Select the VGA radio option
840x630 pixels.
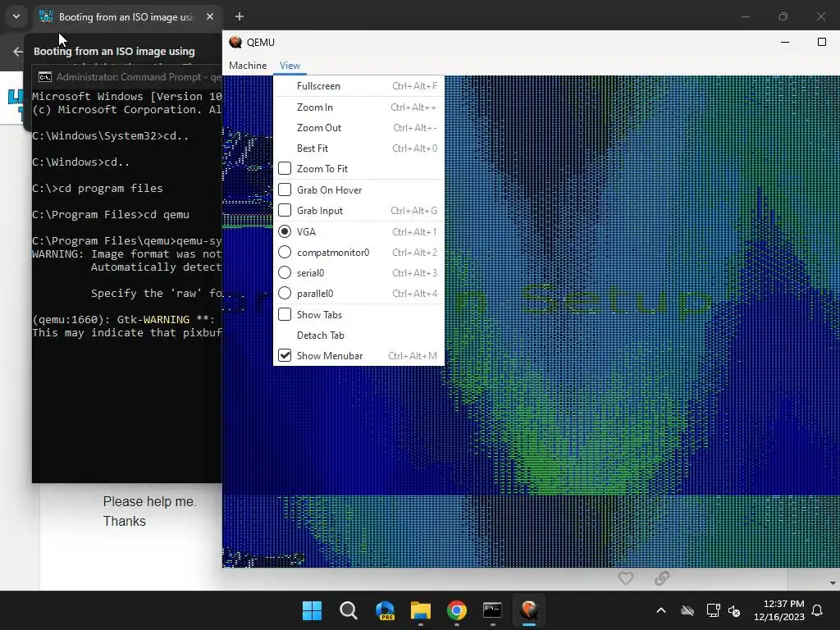pos(285,231)
